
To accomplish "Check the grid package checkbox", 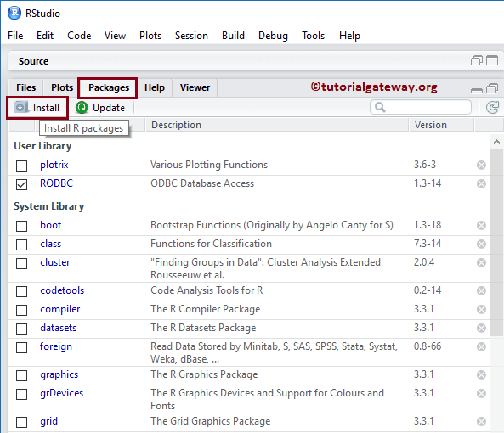I will [x=21, y=422].
